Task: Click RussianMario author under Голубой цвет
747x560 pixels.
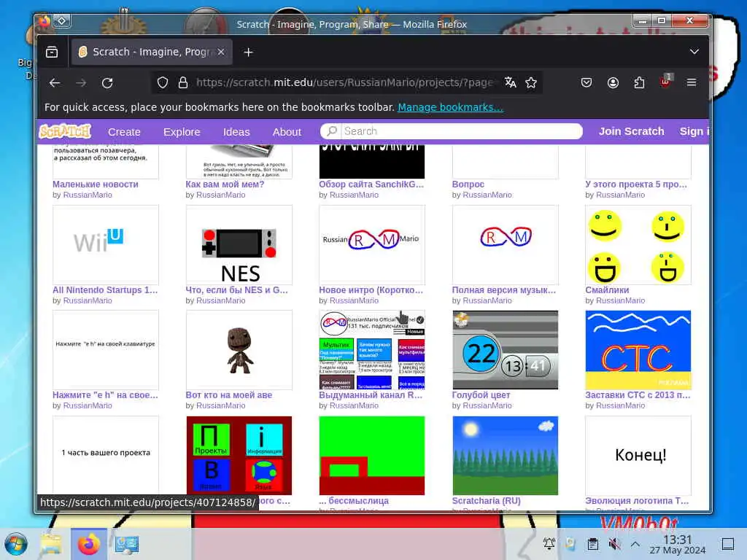Action: [x=487, y=405]
